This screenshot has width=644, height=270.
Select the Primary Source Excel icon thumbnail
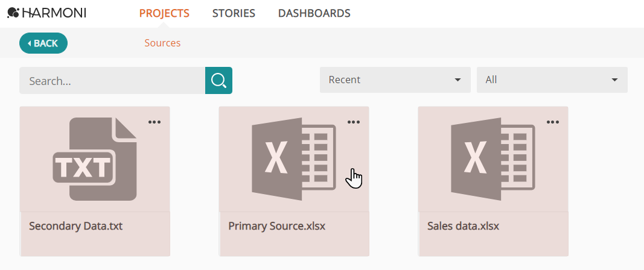coord(294,159)
